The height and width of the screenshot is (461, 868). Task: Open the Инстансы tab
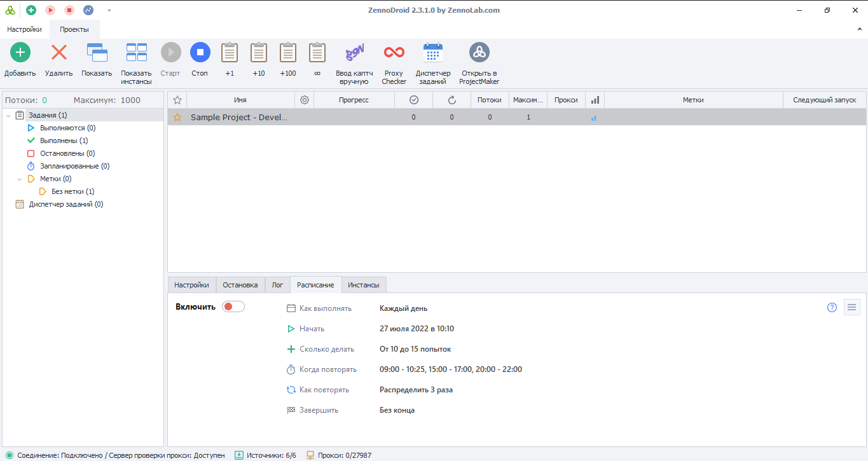point(364,285)
